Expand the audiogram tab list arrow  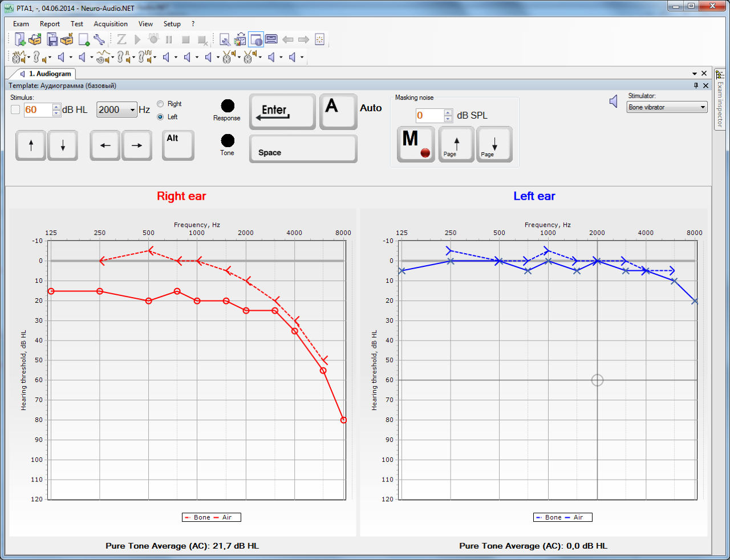[x=695, y=74]
